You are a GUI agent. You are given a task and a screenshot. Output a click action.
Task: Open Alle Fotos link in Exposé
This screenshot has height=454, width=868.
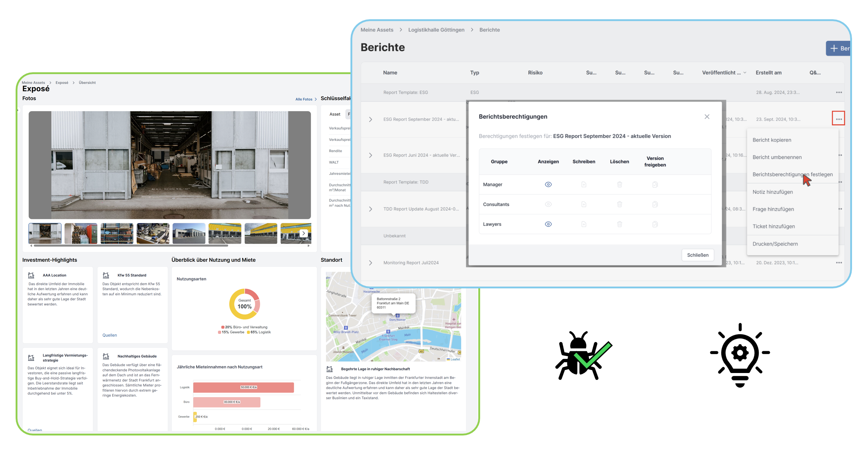pyautogui.click(x=304, y=99)
